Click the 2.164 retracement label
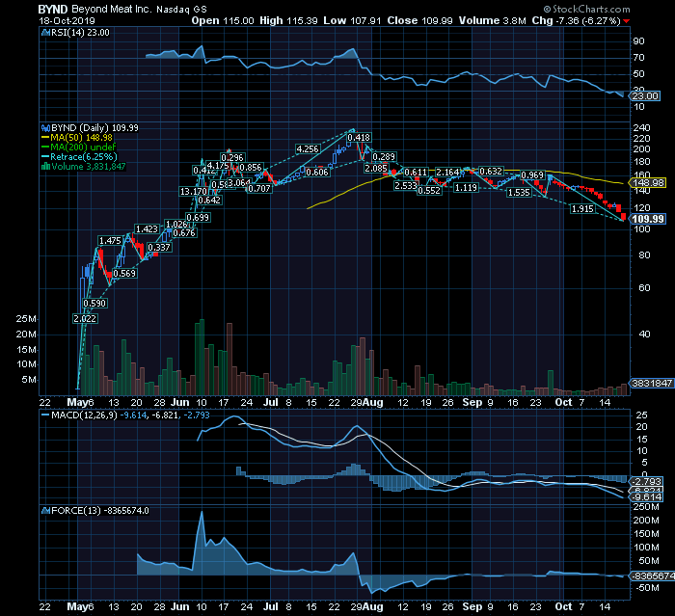 [447, 173]
